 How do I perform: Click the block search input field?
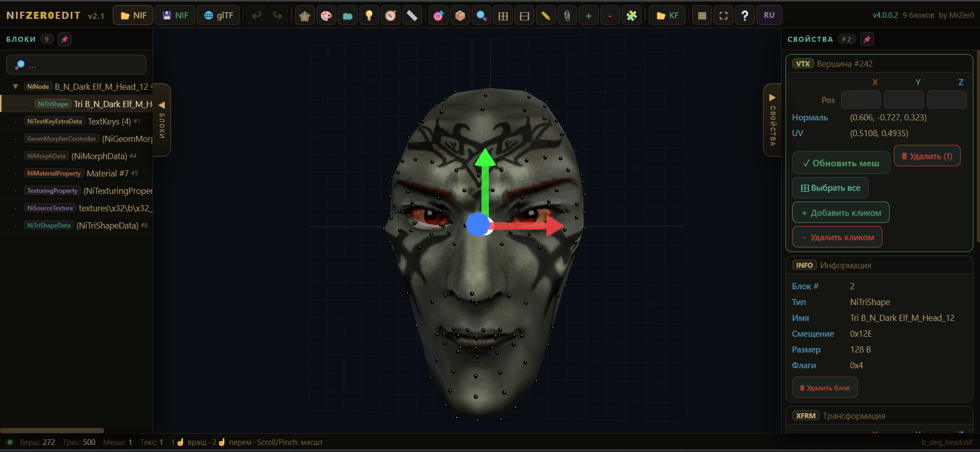pos(77,65)
